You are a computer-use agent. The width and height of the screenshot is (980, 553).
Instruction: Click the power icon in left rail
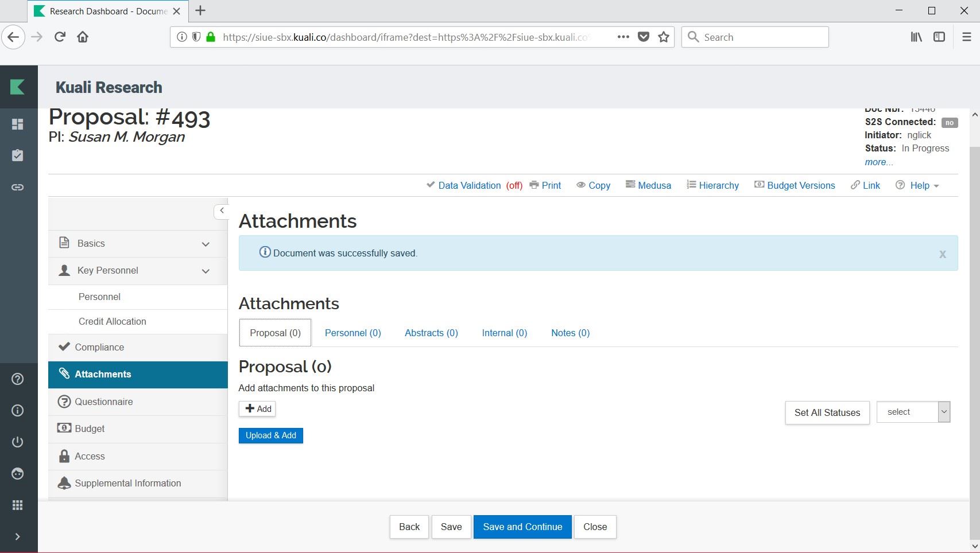click(18, 442)
